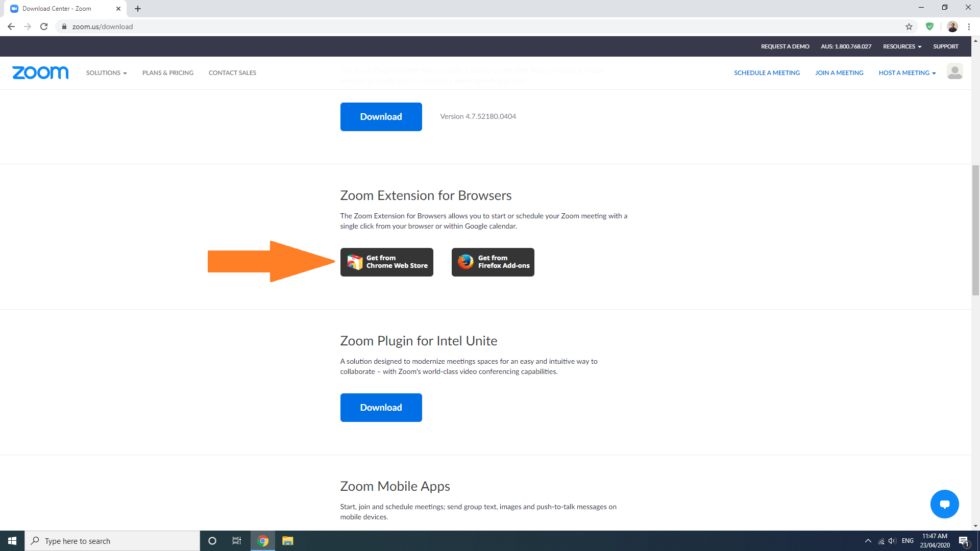Download the IBM Notes plugin version 4.7
This screenshot has height=551, width=980.
[x=381, y=117]
